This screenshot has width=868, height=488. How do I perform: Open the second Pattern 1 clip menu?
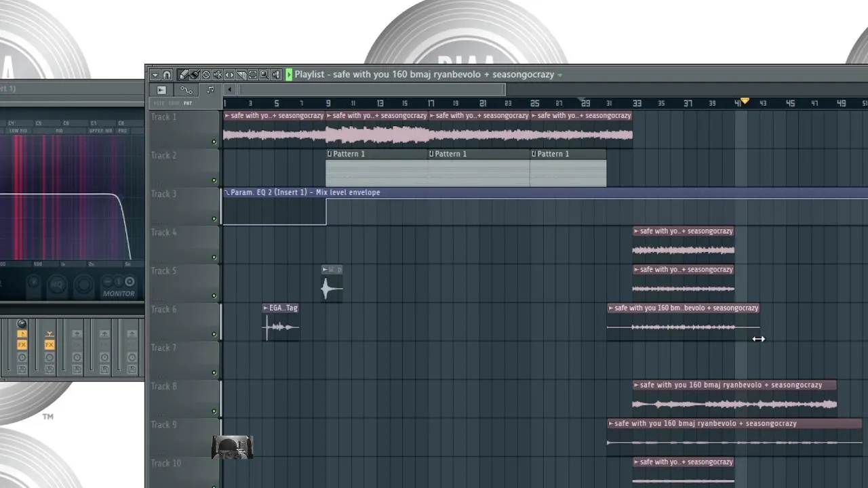tap(432, 154)
